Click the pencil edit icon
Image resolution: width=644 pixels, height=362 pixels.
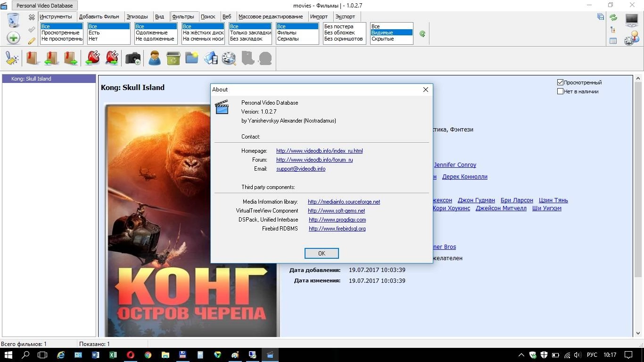coord(32,41)
